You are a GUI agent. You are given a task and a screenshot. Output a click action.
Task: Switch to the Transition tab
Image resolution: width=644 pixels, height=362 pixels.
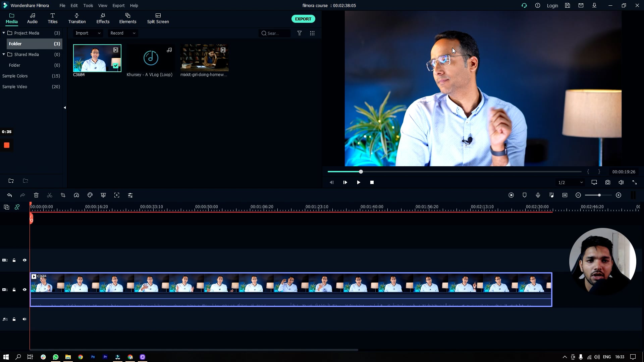76,18
